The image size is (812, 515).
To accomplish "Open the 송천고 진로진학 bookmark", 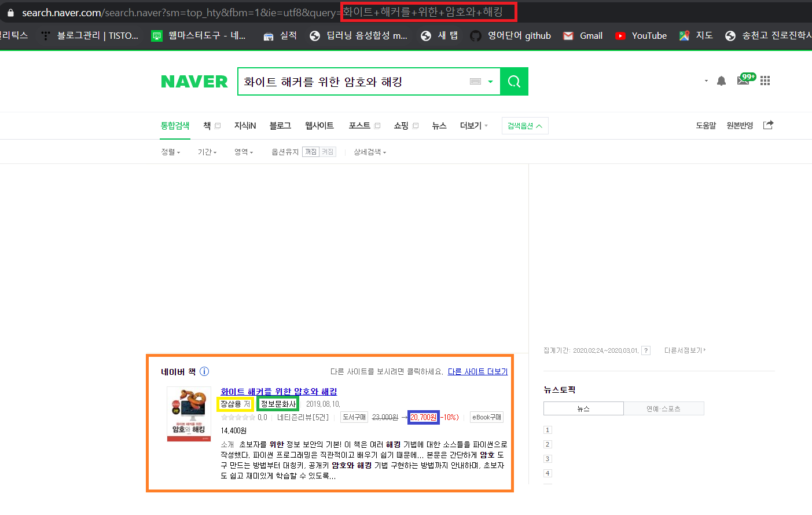I will [x=768, y=35].
